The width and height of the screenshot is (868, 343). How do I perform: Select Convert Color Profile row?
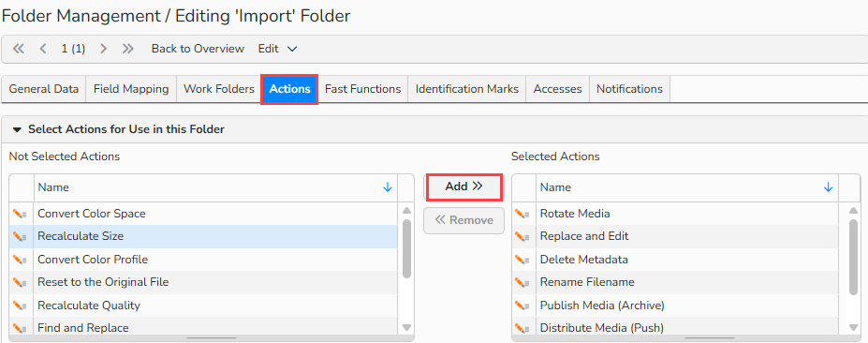204,260
